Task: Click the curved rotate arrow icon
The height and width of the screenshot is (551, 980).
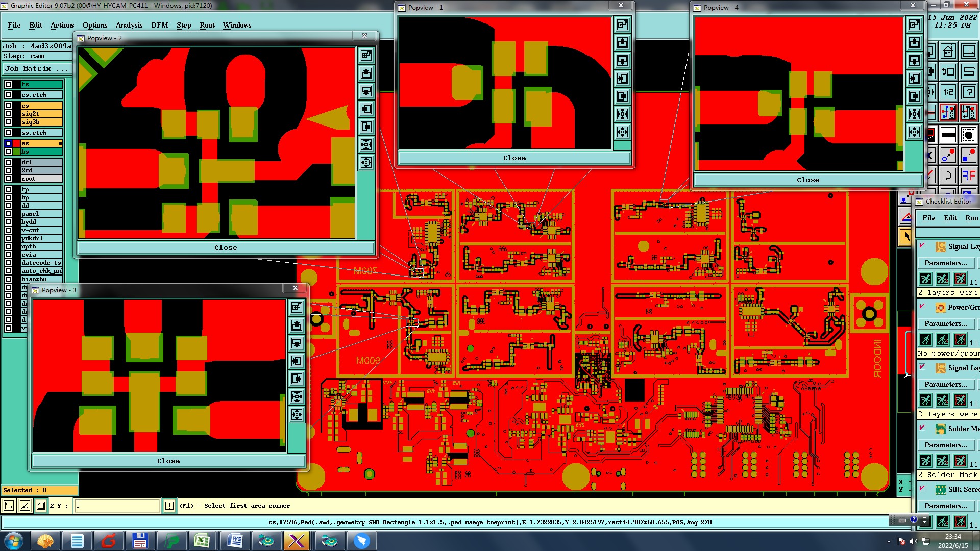Action: click(x=948, y=176)
